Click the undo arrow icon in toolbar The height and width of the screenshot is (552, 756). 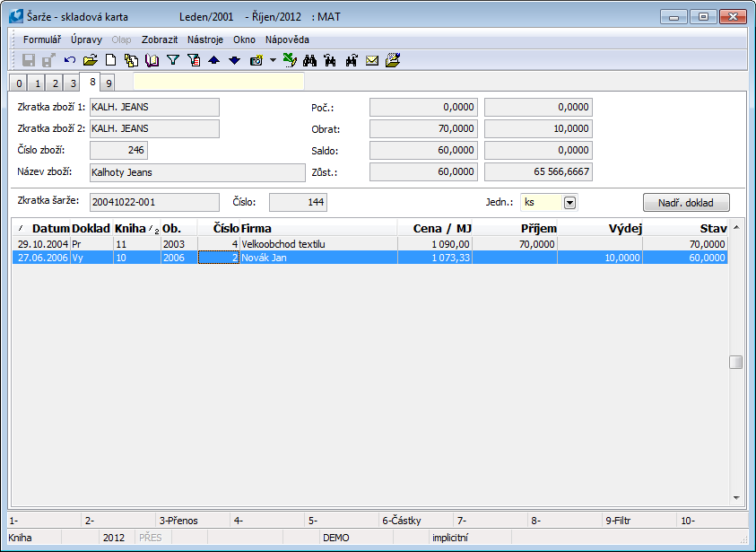70,60
